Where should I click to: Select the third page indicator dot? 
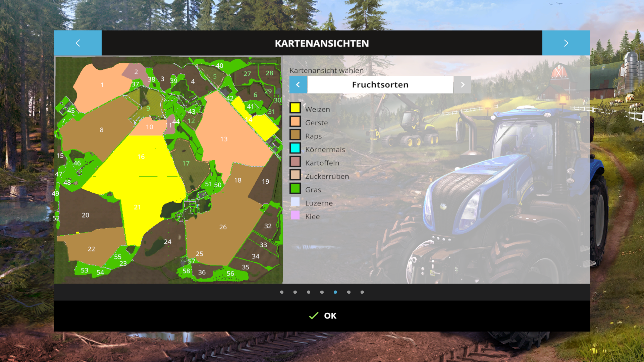pyautogui.click(x=309, y=292)
